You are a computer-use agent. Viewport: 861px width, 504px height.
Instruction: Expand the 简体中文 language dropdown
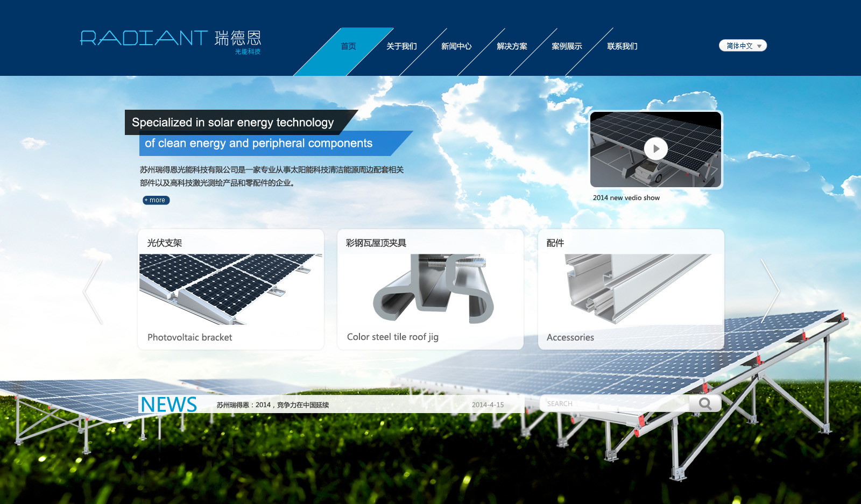[x=743, y=46]
